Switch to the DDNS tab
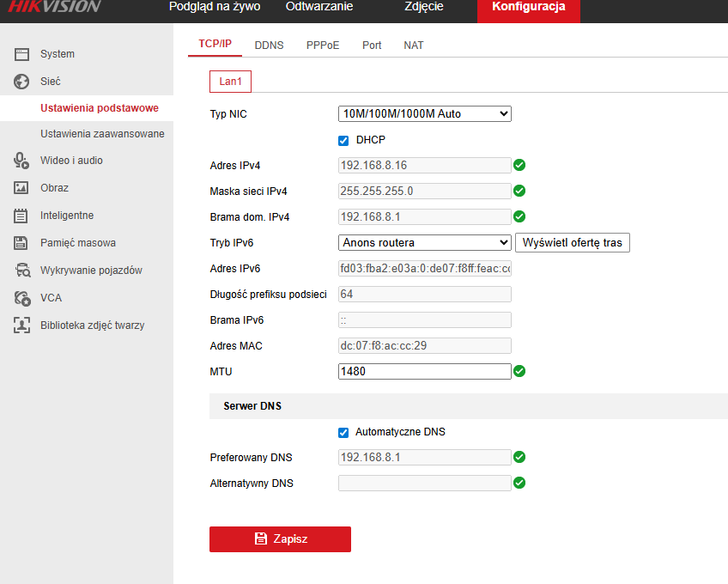The height and width of the screenshot is (584, 728). coord(269,46)
